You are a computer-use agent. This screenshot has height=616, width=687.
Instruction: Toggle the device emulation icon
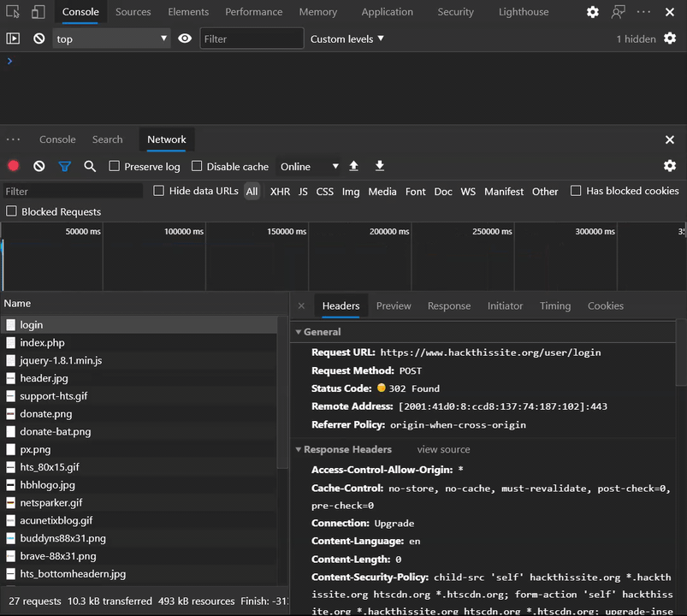38,12
